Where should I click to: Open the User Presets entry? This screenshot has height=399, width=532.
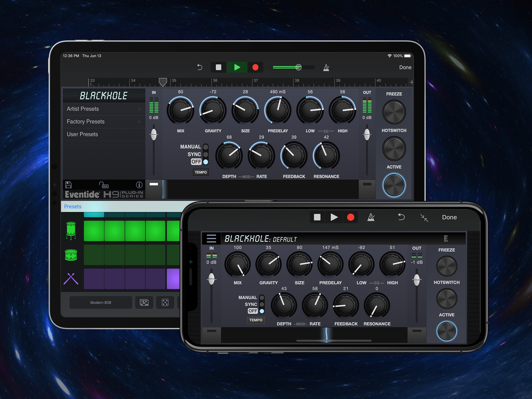tap(82, 134)
